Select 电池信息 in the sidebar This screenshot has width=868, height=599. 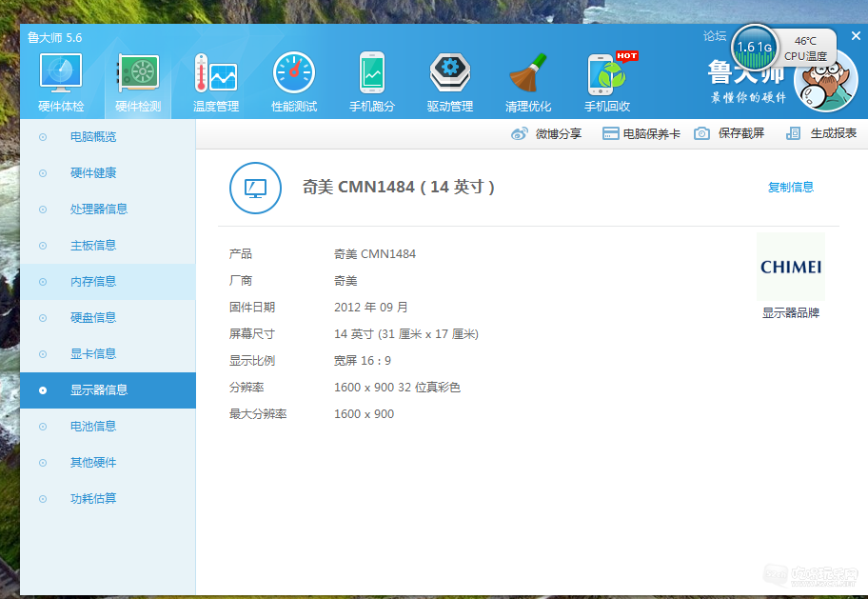click(x=108, y=426)
